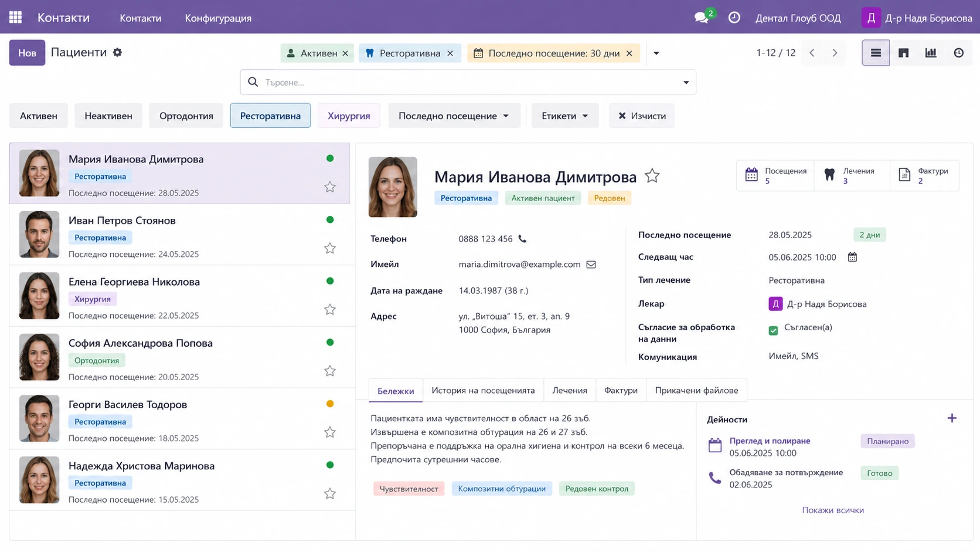Image resolution: width=980 pixels, height=552 pixels.
Task: Click calendar icon beside Следващ час
Action: coord(852,257)
